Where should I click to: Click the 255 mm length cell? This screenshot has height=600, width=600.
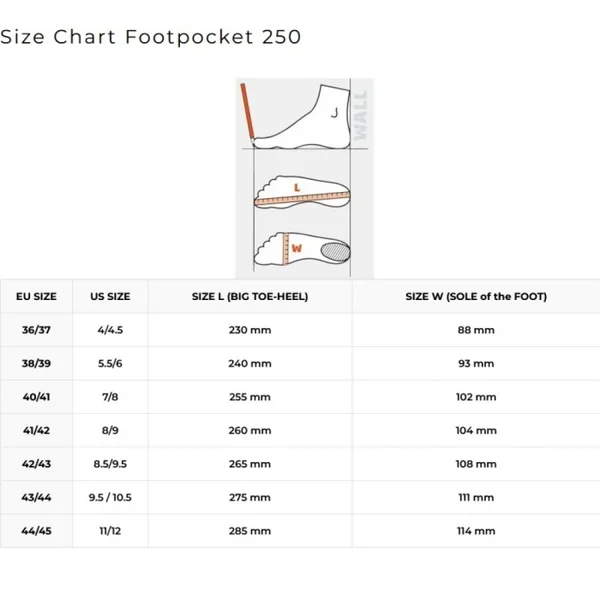point(249,397)
